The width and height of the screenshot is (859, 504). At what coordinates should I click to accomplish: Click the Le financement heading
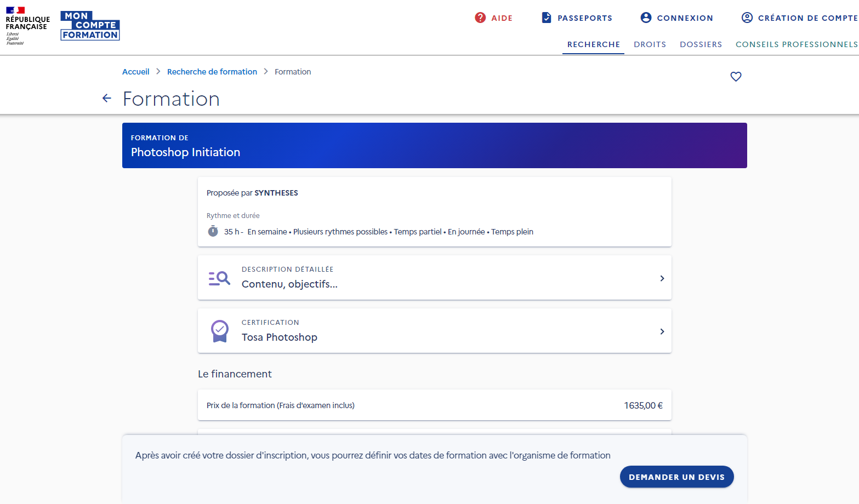click(235, 374)
